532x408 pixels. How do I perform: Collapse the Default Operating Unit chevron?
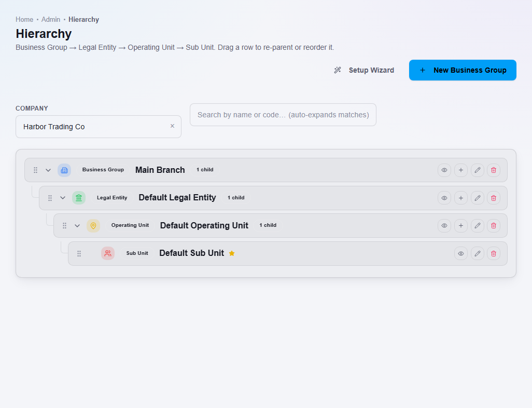coord(77,226)
